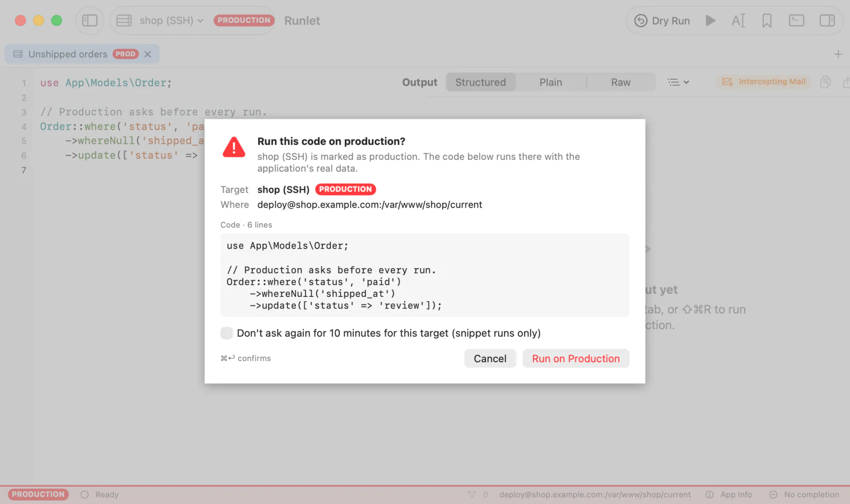Click the Runlet title text
Image resolution: width=850 pixels, height=504 pixels.
(302, 21)
